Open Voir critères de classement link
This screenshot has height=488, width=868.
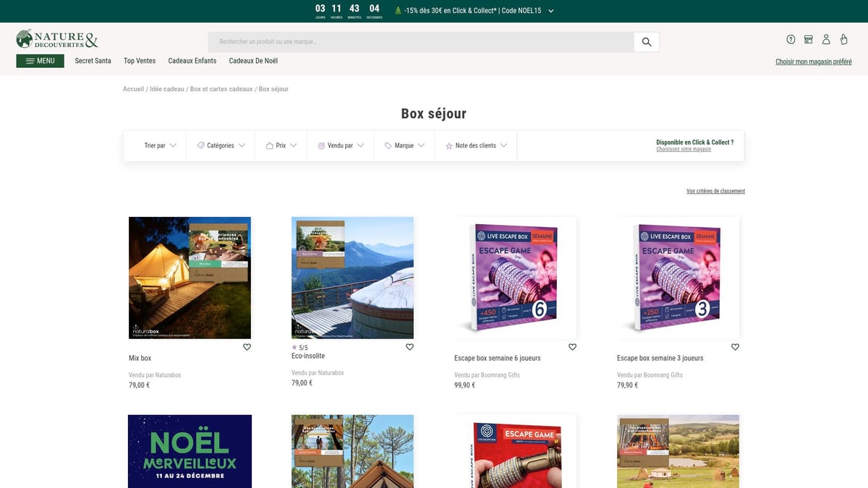(715, 192)
